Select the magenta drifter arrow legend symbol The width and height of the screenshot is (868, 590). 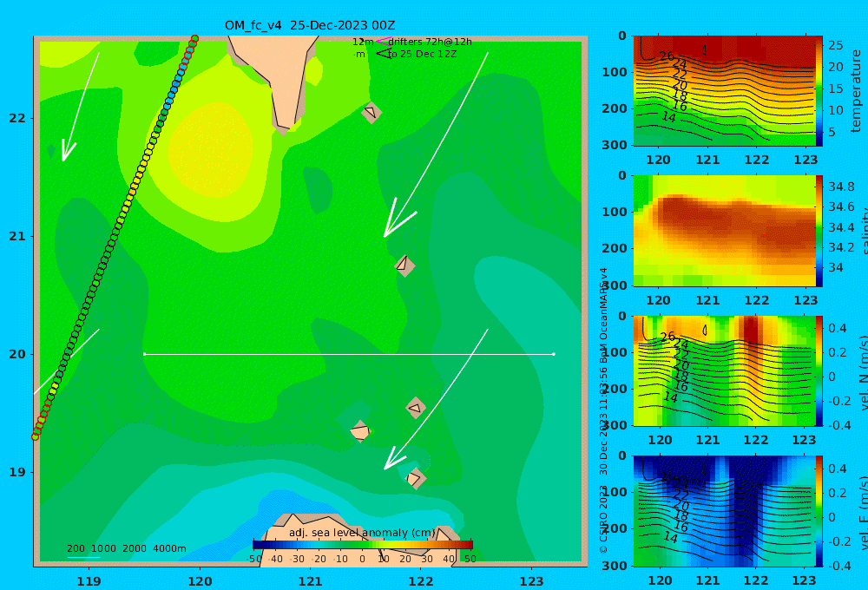click(x=383, y=41)
